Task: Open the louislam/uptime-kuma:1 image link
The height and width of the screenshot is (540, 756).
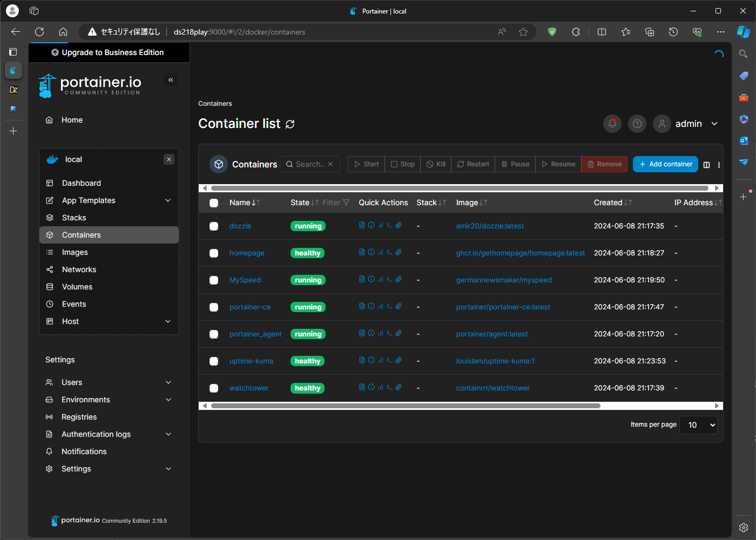Action: pos(495,361)
